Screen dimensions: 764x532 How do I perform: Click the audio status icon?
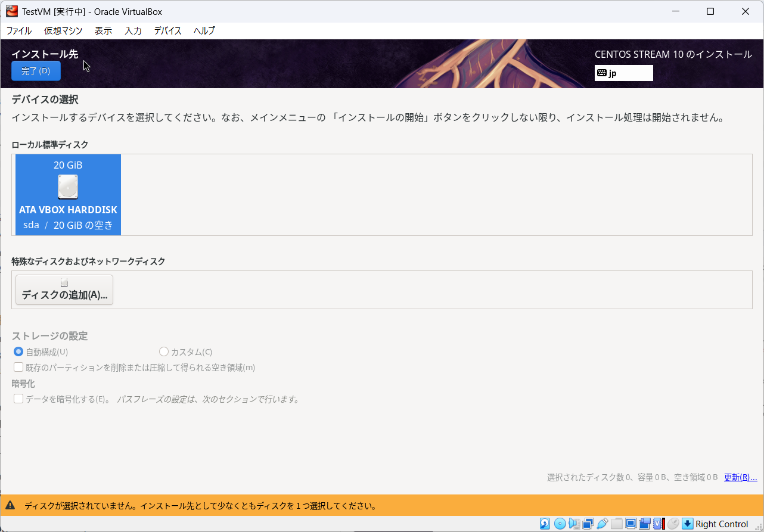click(573, 524)
